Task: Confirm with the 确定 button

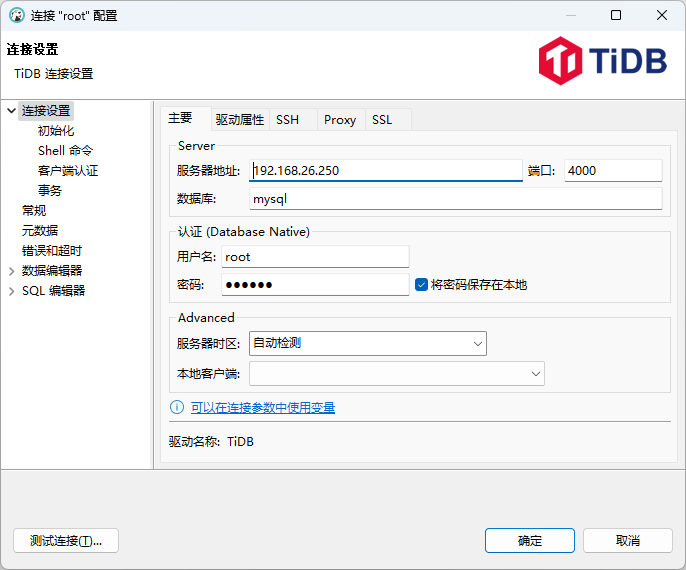Action: (x=530, y=541)
